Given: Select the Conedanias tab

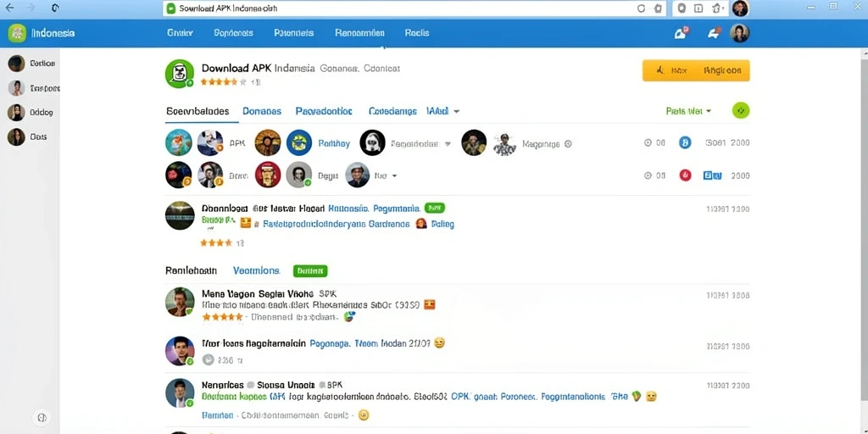Looking at the screenshot, I should click(x=392, y=111).
